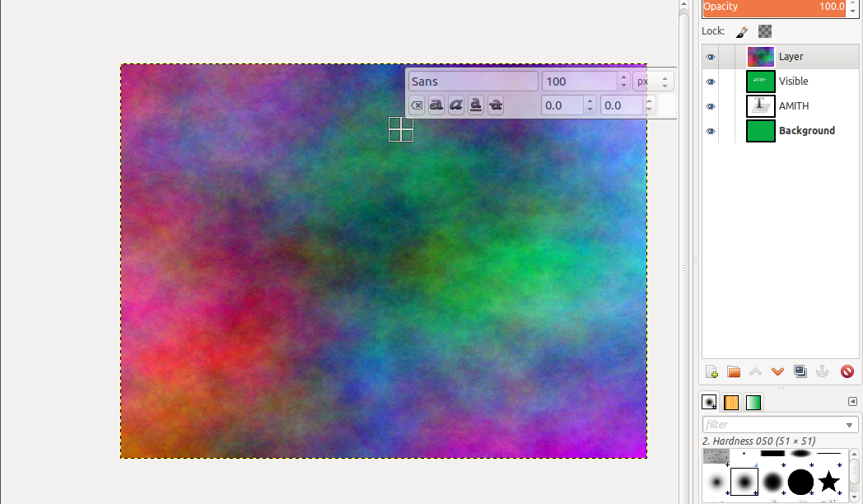Screen dimensions: 863x504
Task: Select the thin horizontal line brush
Action: tap(828, 454)
